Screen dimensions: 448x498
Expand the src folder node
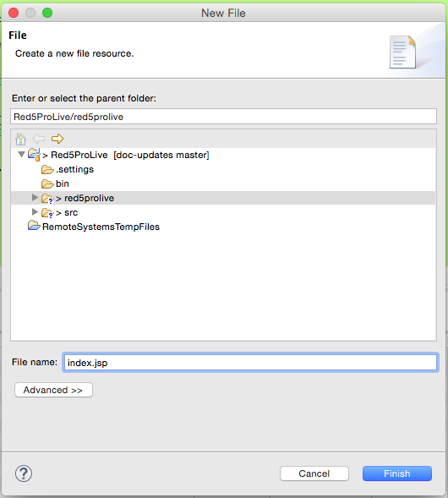click(35, 212)
